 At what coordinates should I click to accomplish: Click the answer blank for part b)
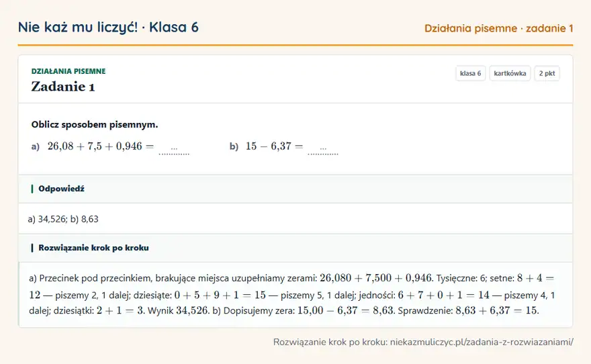point(323,149)
